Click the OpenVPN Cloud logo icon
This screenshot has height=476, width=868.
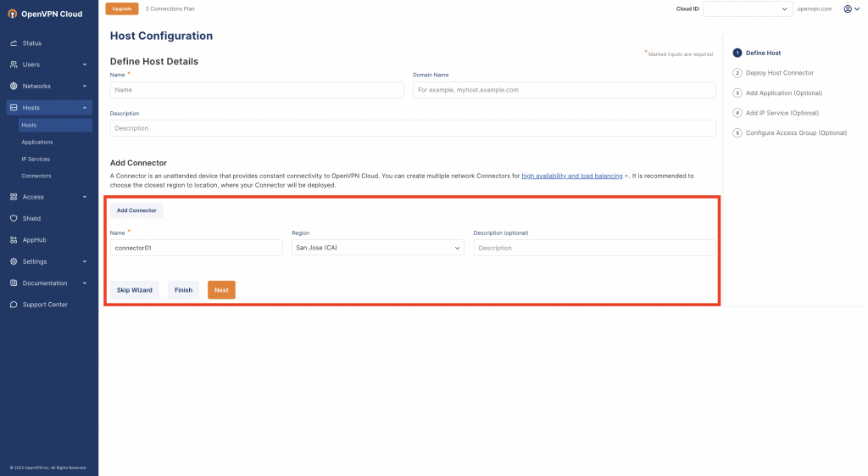point(12,14)
